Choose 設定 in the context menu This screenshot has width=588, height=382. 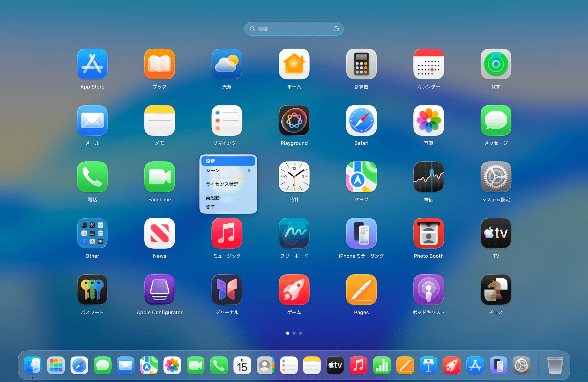pyautogui.click(x=228, y=161)
